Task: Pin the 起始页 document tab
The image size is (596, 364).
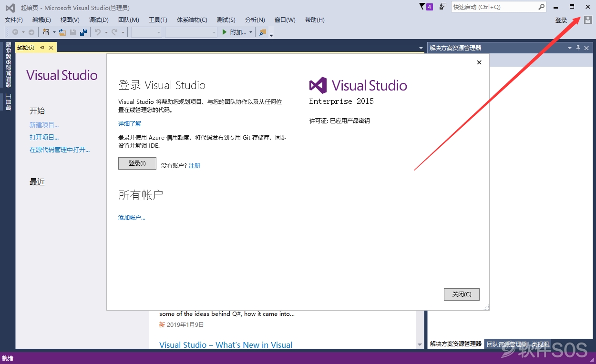Action: (42, 48)
